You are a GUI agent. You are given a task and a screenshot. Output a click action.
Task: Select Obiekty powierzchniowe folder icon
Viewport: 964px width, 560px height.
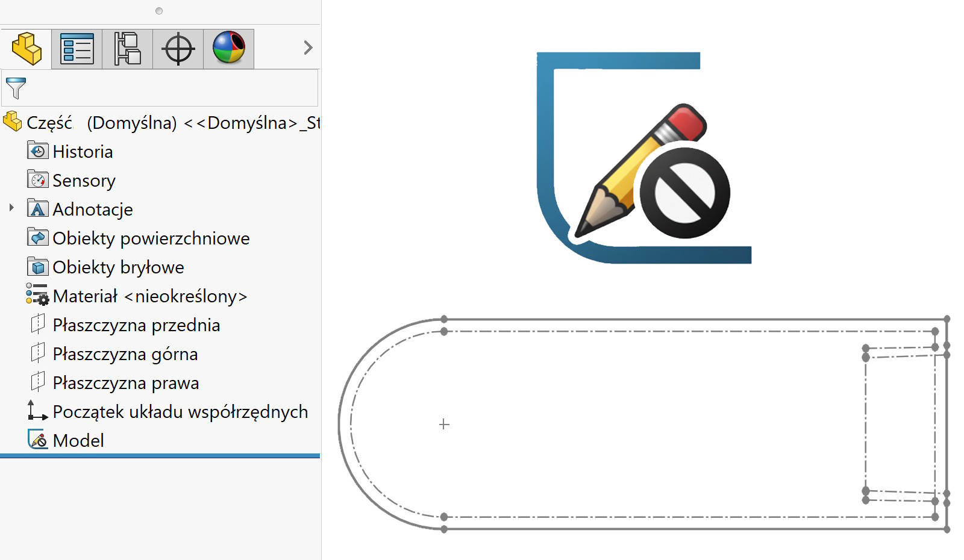[x=38, y=238]
